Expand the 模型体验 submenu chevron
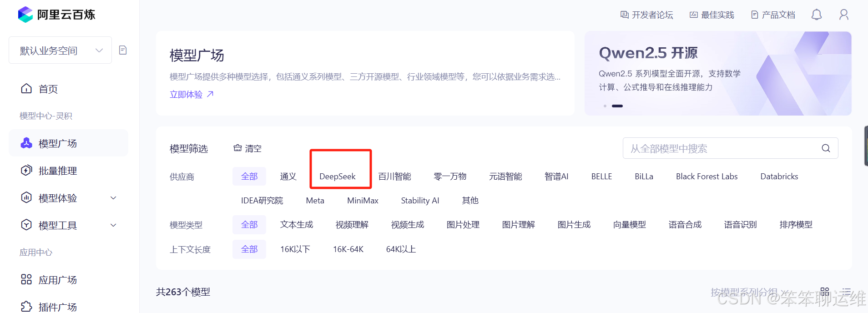Screen dimensions: 868x313 pyautogui.click(x=114, y=198)
